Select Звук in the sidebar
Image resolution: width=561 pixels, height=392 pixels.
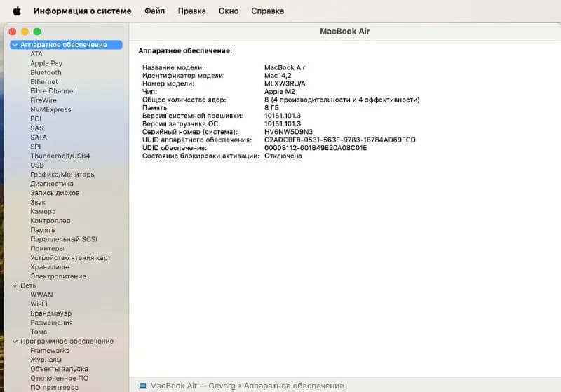point(38,203)
